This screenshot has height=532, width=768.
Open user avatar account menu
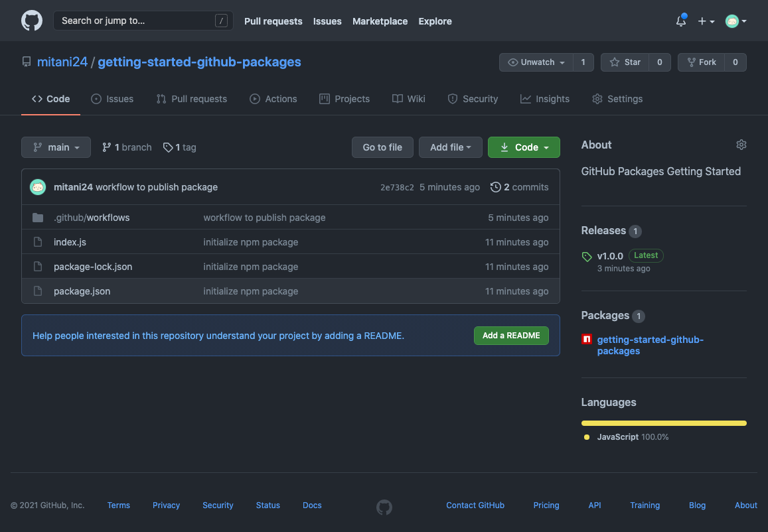(735, 21)
